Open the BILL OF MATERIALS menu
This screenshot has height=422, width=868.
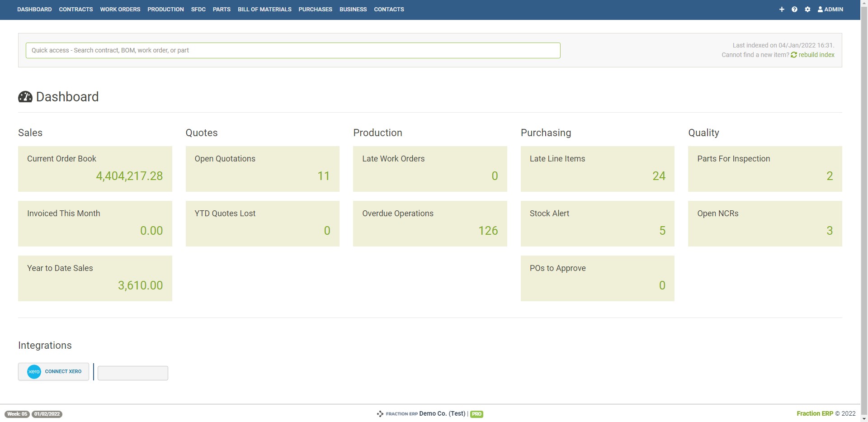coord(264,9)
